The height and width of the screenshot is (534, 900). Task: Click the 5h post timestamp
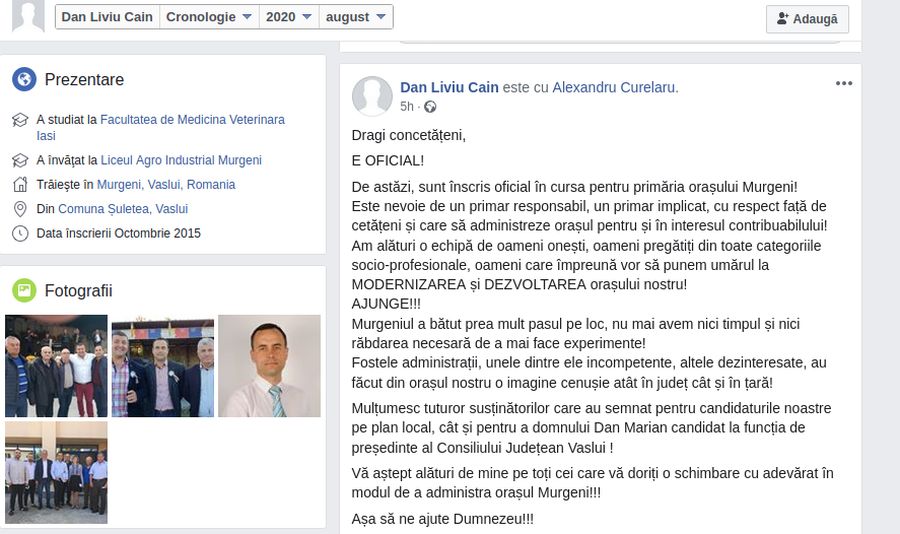point(407,107)
